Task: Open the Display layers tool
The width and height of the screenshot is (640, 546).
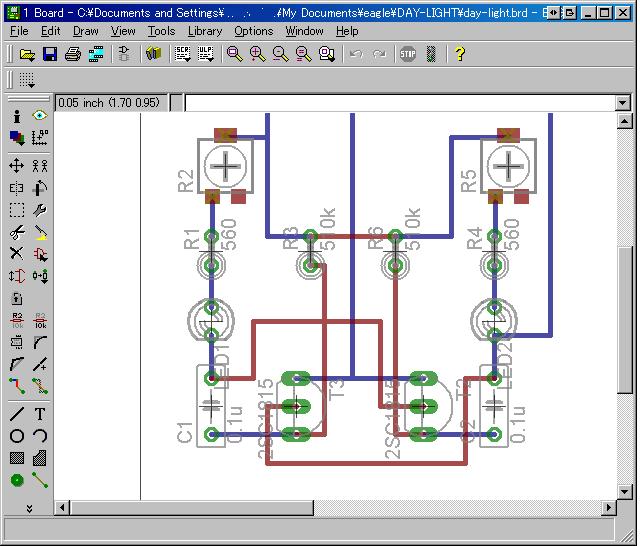Action: pos(17,138)
